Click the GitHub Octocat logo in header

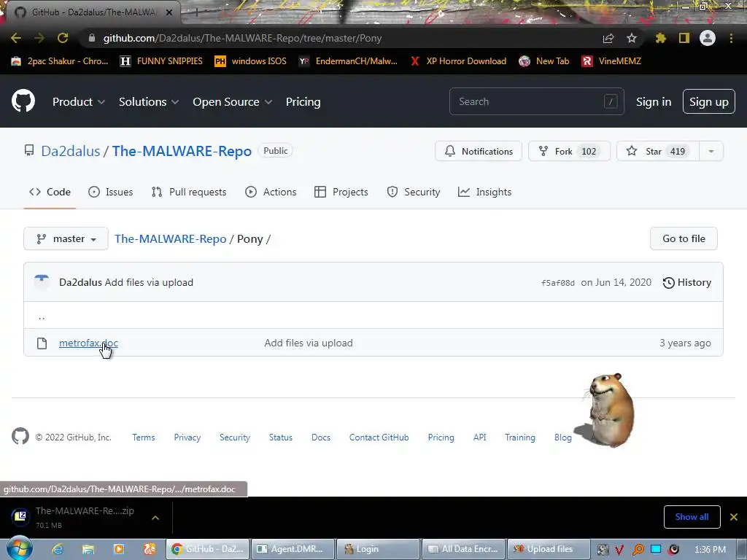tap(23, 101)
